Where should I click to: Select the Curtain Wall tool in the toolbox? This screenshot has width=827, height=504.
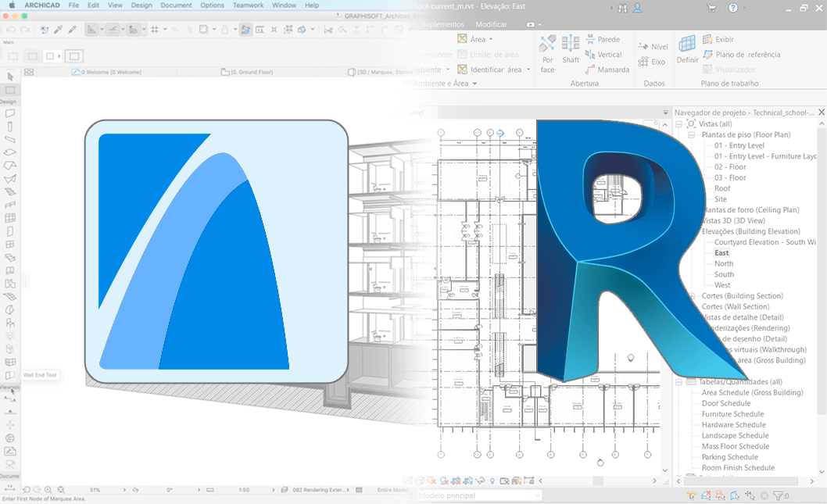pos(10,218)
